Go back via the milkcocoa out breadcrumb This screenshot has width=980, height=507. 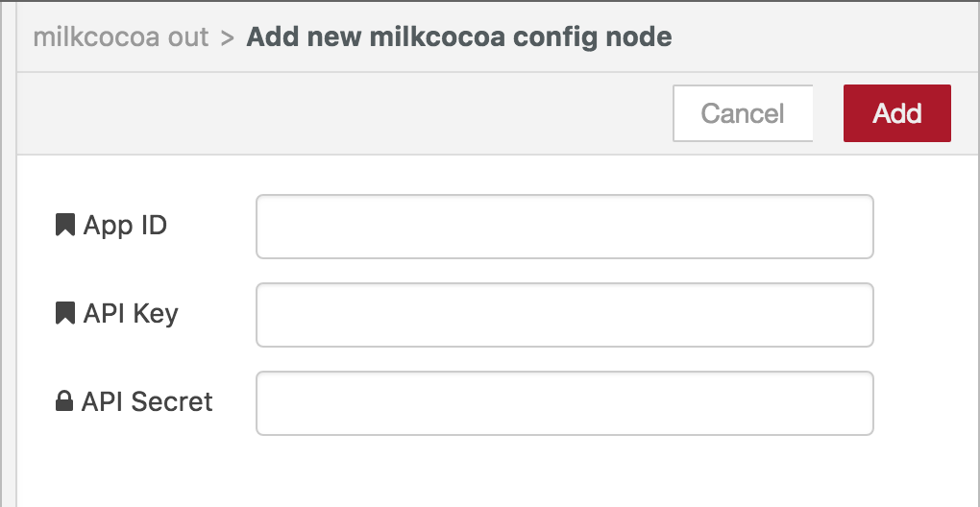[121, 37]
